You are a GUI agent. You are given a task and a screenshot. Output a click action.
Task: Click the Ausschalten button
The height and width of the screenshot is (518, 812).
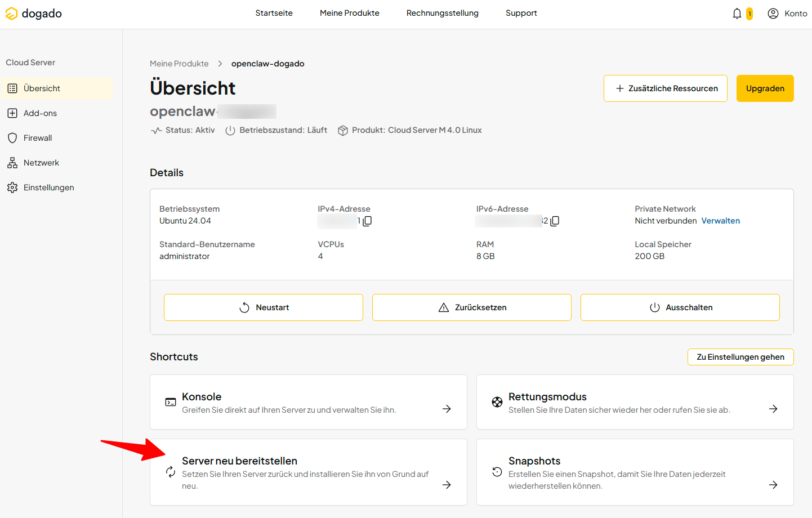tap(680, 307)
